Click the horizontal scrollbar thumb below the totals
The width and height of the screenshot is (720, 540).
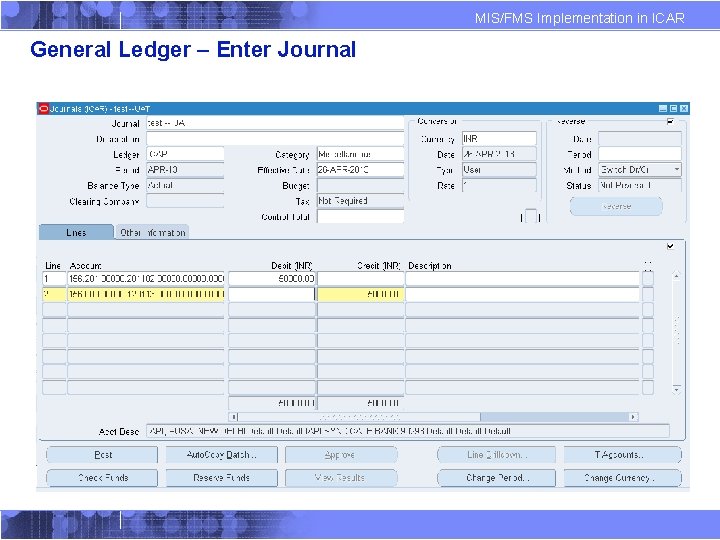click(359, 417)
